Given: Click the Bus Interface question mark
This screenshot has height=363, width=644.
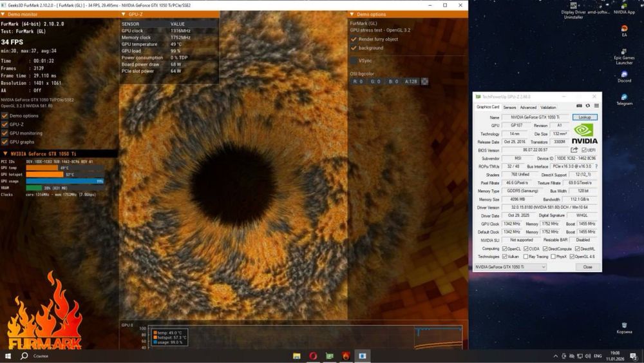Looking at the screenshot, I should 596,166.
